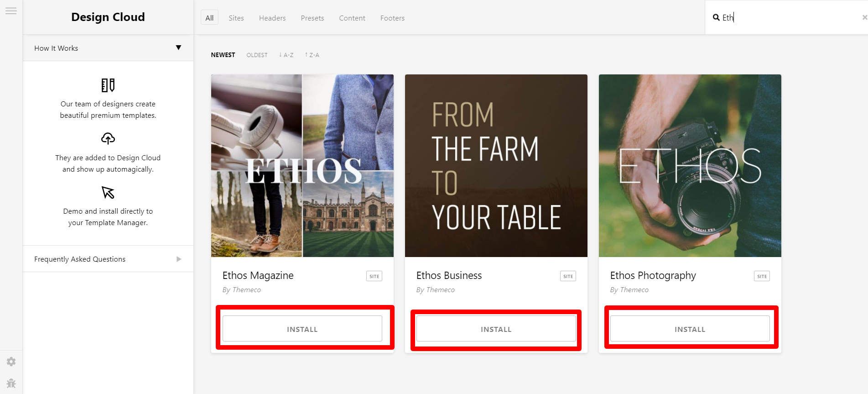Click the SITE badge on Ethos Business

568,276
